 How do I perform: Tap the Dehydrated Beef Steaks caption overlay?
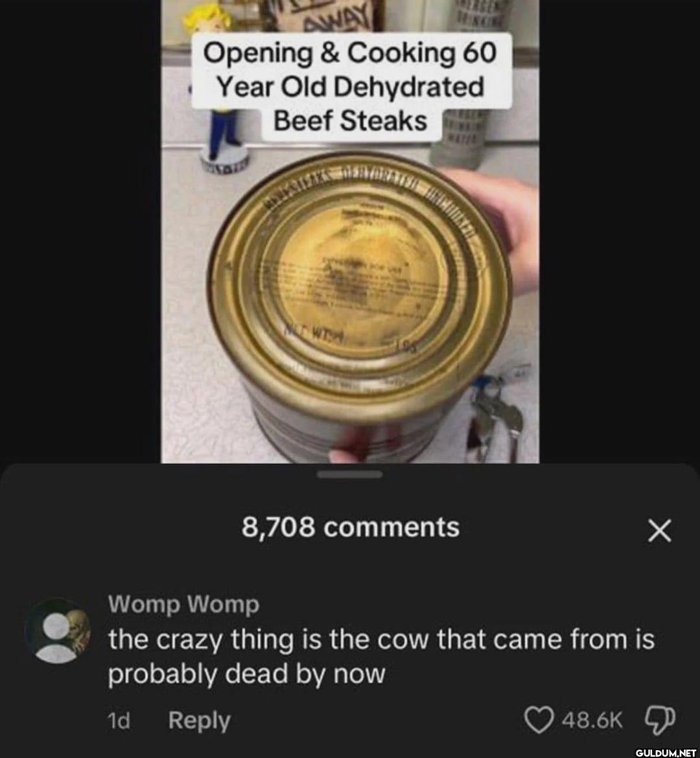point(352,87)
